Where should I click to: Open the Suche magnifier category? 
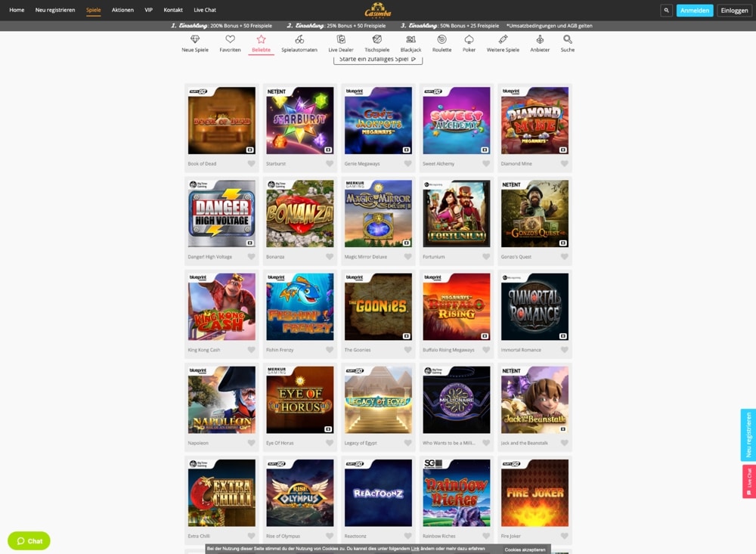568,43
